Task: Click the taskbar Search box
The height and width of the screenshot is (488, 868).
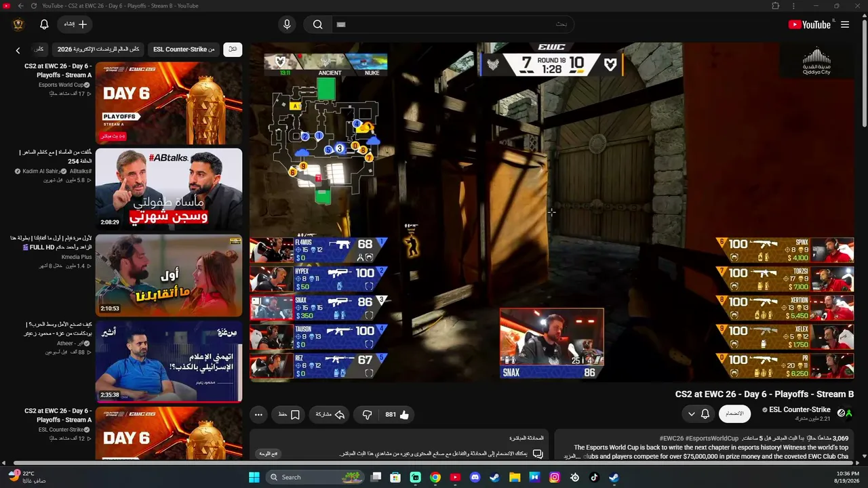Action: [x=316, y=477]
